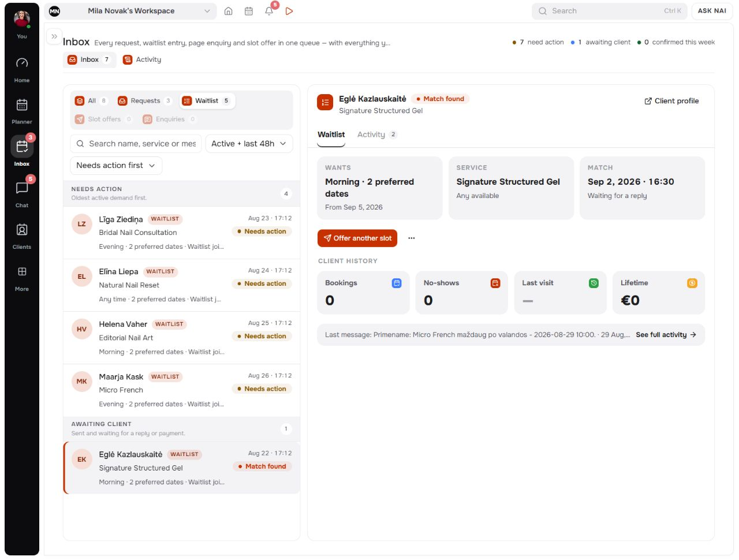Expand the sidebar with double chevron
This screenshot has height=560, width=739.
click(54, 36)
